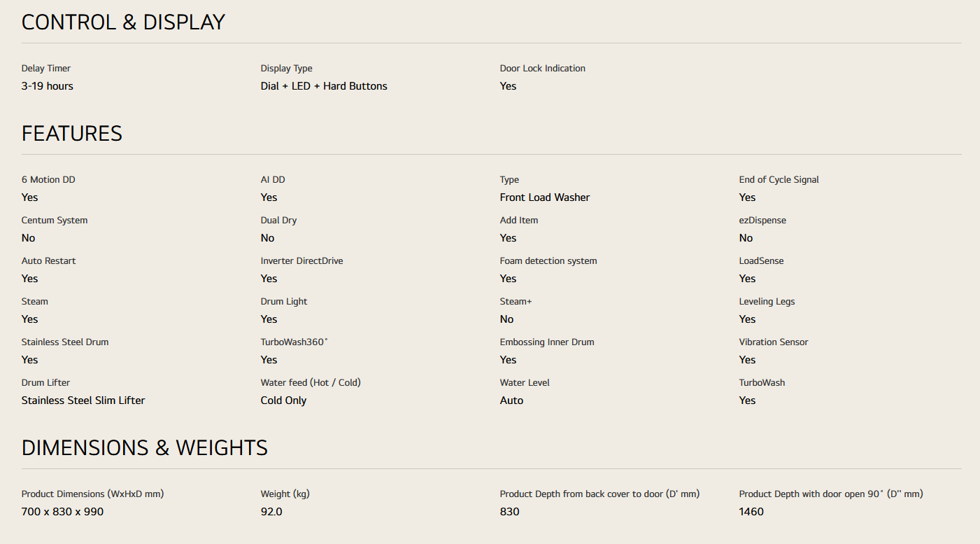Screen dimensions: 980x544
Task: Click the DIMENSIONS & WEIGHTS heading
Action: [x=145, y=448]
